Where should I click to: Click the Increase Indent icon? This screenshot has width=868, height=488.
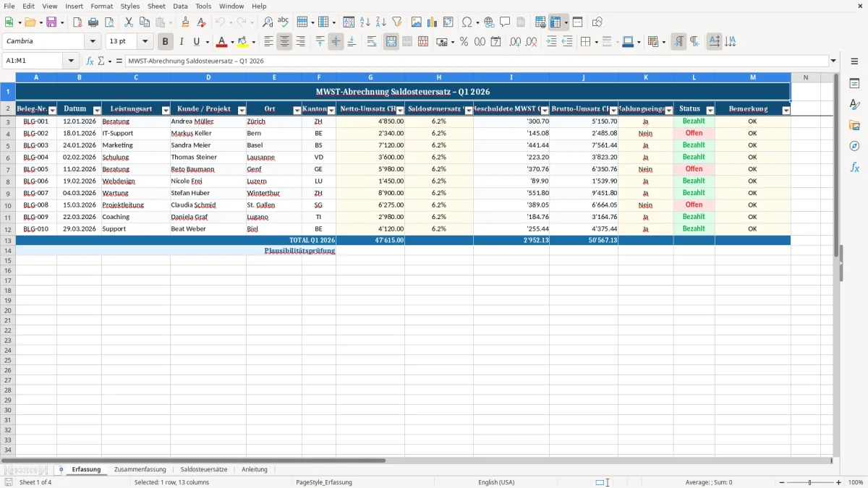tap(551, 42)
